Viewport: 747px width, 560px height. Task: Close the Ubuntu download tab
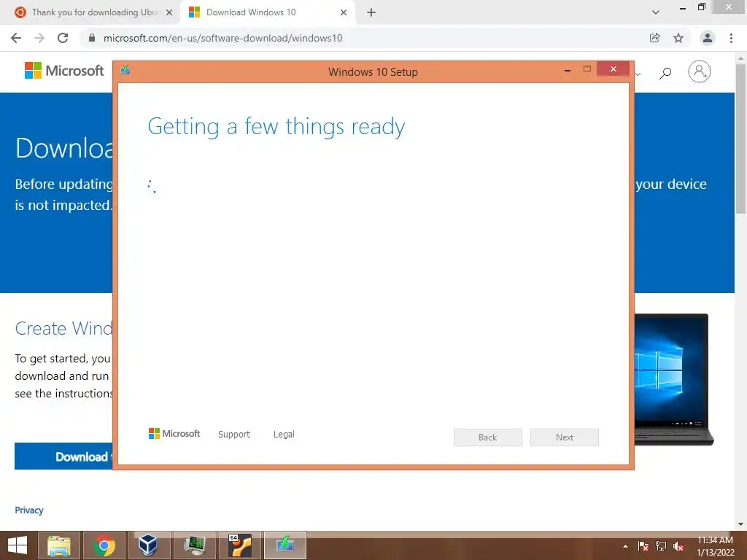tap(169, 12)
